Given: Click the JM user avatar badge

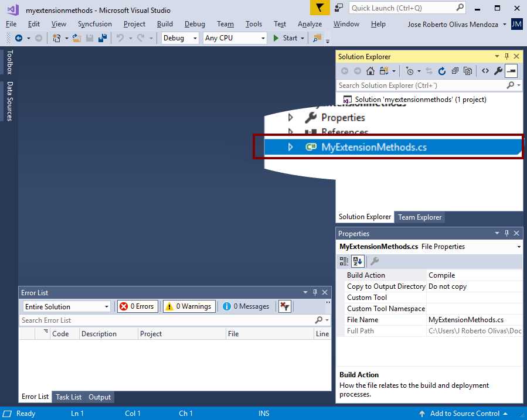Looking at the screenshot, I should tap(516, 24).
